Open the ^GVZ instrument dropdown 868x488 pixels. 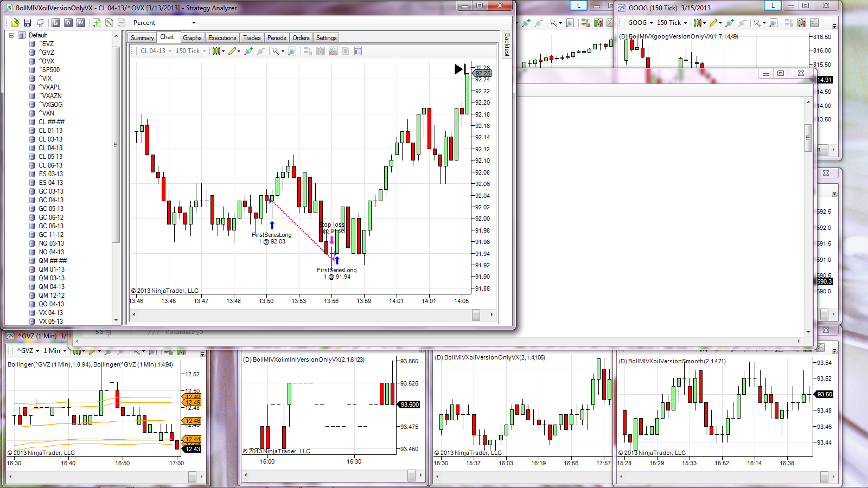(28, 351)
